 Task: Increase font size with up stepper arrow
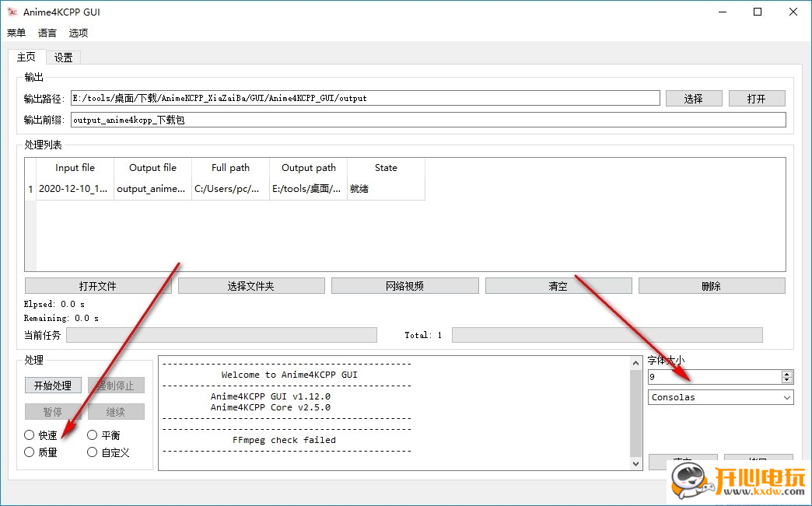pos(787,374)
